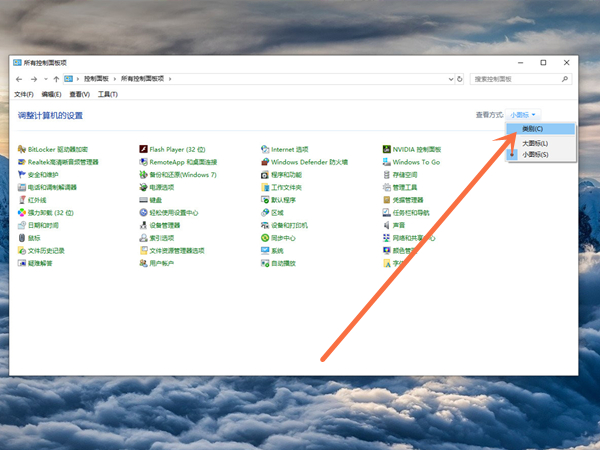Open the 查看方式 小图标 dropdown
Image resolution: width=600 pixels, height=450 pixels.
(x=523, y=116)
